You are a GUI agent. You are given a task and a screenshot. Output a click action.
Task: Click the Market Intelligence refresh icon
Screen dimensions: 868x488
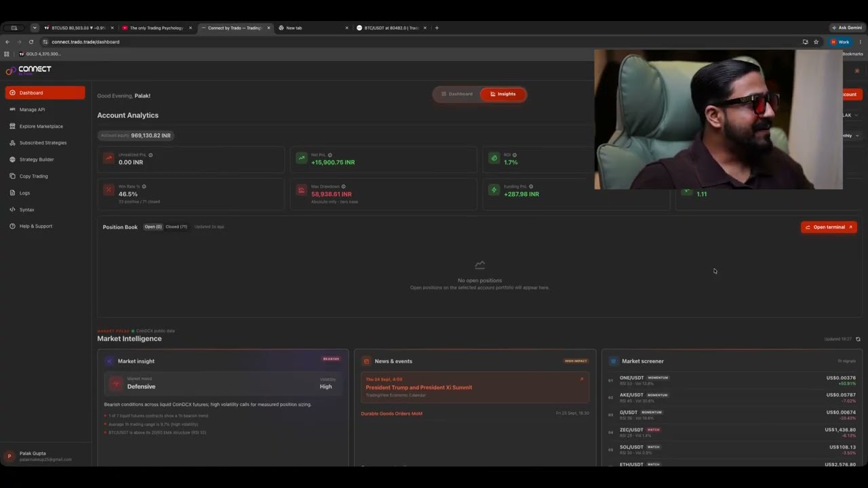pos(858,339)
